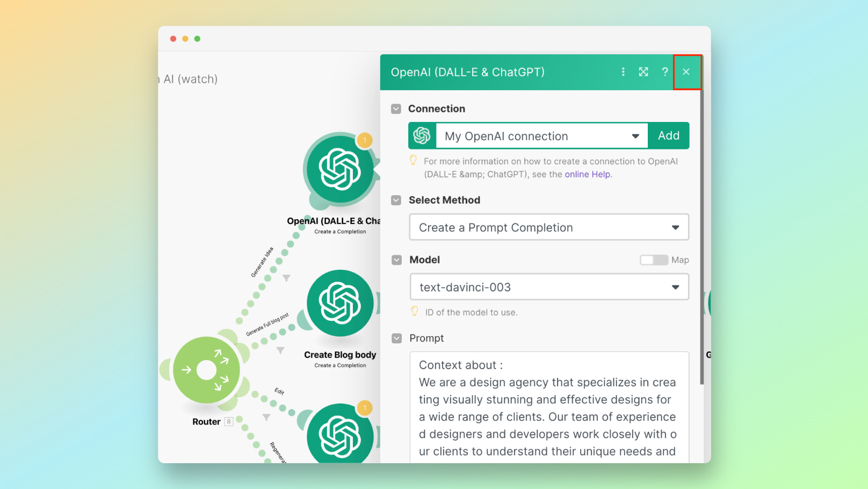This screenshot has width=868, height=489.
Task: Collapse the Prompt section arrow
Action: (397, 339)
